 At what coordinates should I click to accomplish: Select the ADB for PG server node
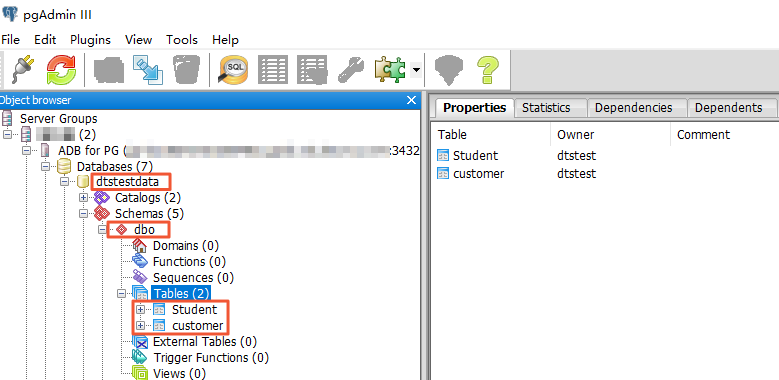(239, 151)
